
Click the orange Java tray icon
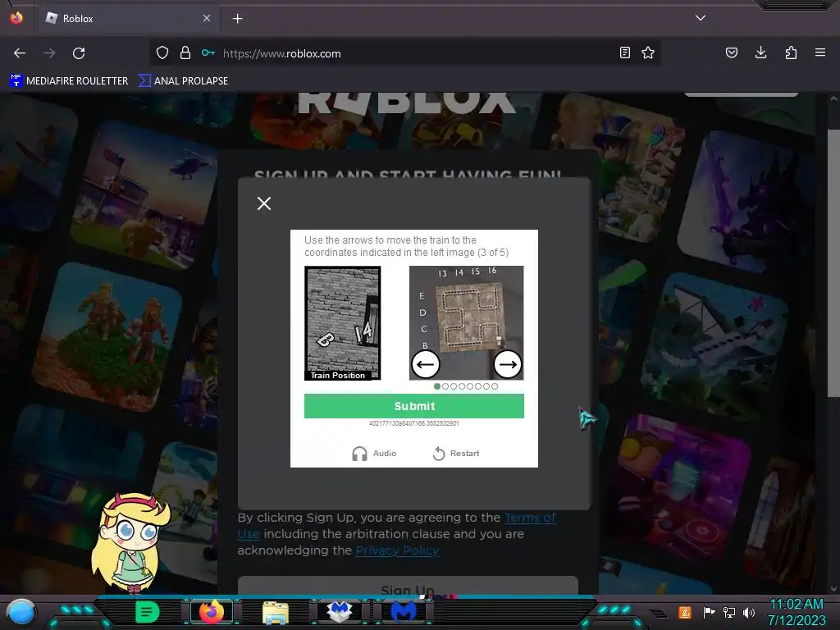coord(685,612)
